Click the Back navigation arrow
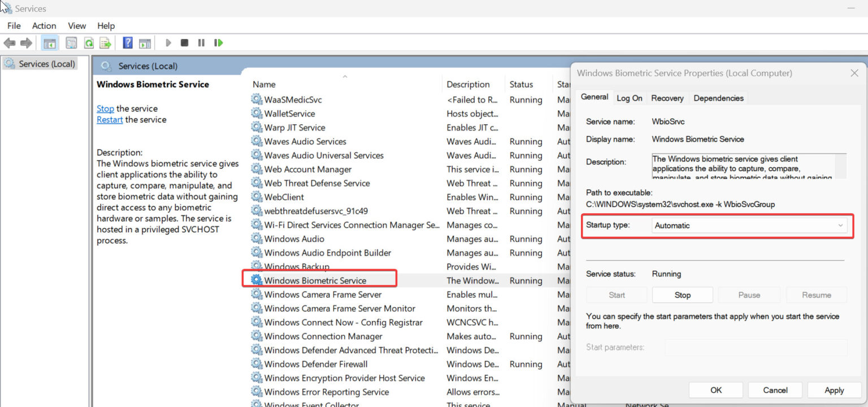The image size is (868, 407). [x=9, y=42]
